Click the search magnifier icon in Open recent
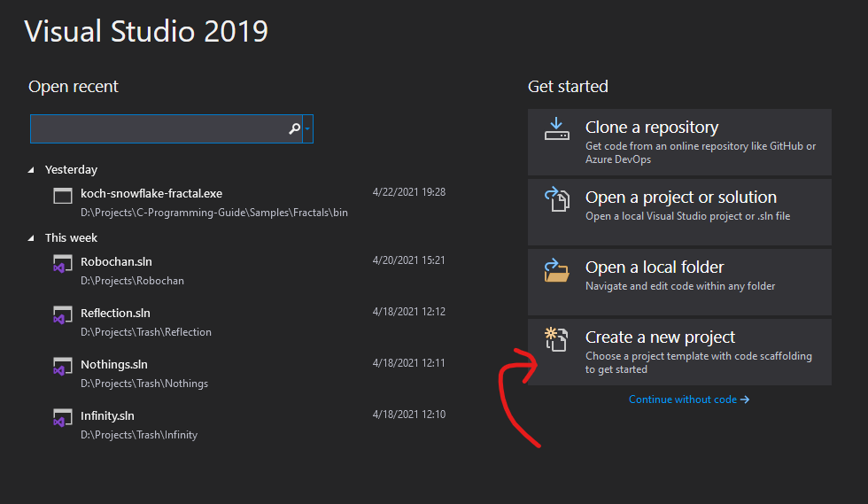The height and width of the screenshot is (504, 868). pyautogui.click(x=294, y=128)
